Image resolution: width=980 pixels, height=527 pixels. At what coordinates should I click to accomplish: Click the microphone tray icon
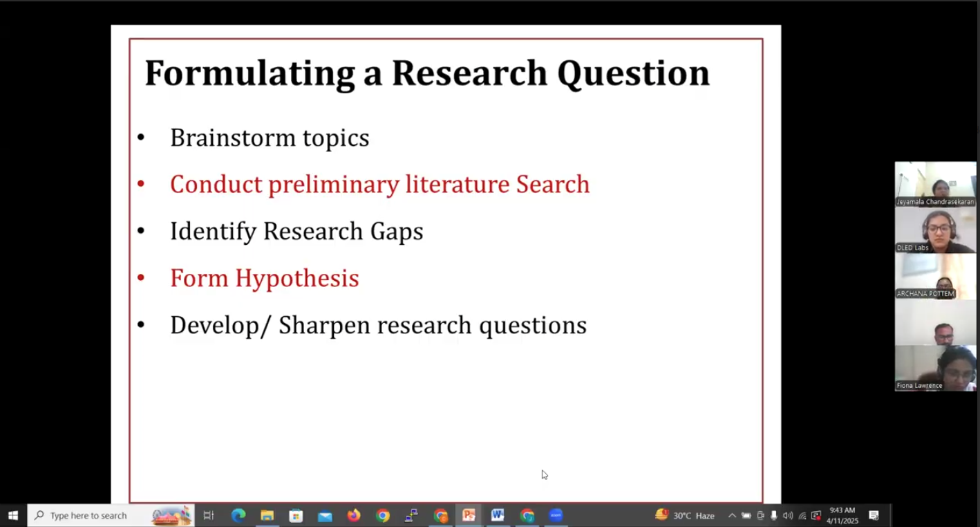[x=773, y=515]
